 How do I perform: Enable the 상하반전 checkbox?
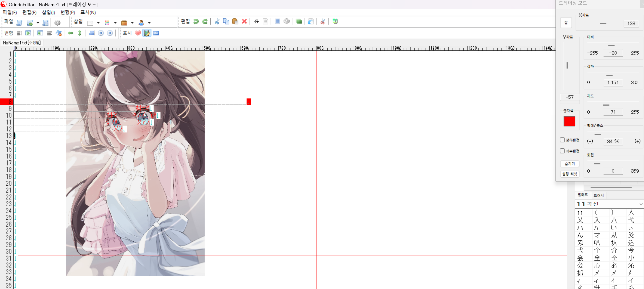(562, 140)
